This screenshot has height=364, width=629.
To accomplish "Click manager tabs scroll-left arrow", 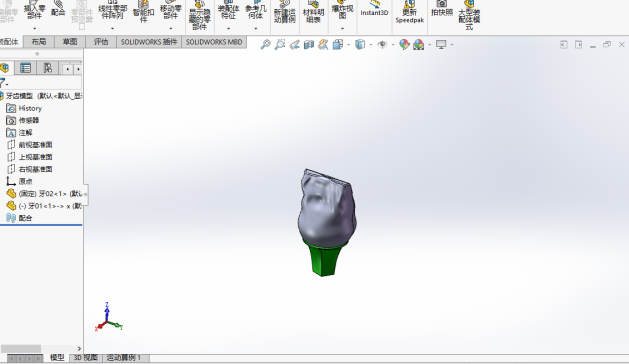I will tap(67, 69).
